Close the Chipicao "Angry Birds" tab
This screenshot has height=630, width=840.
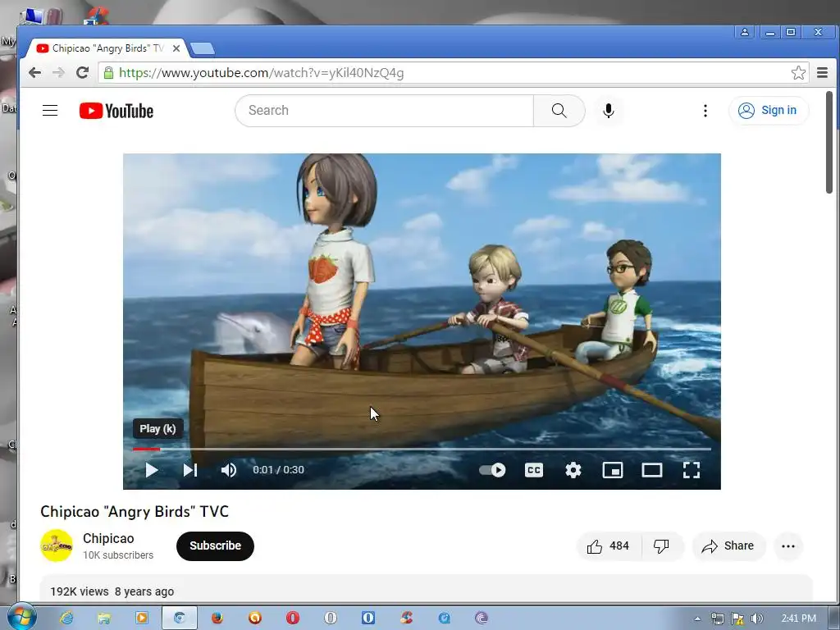click(176, 48)
